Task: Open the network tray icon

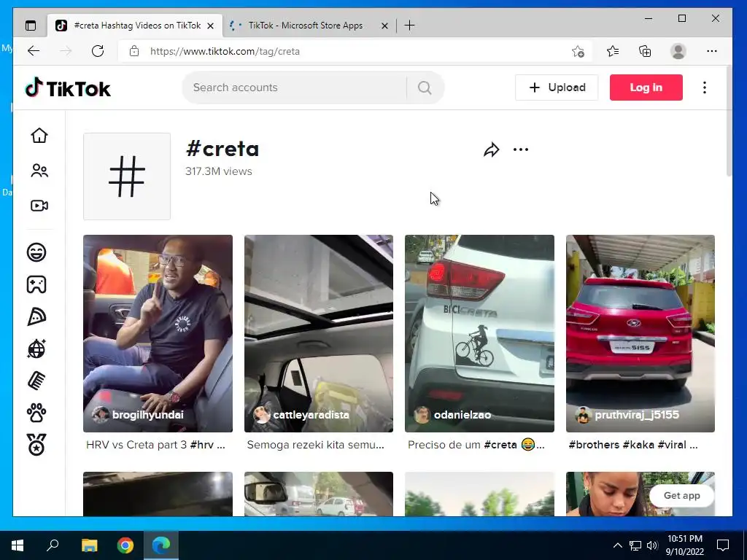Action: coord(635,545)
